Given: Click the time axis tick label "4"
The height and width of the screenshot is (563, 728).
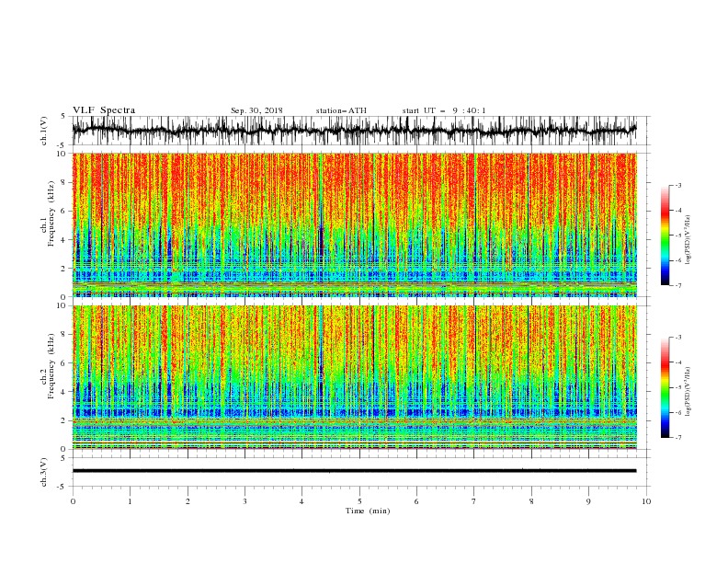Looking at the screenshot, I should (301, 501).
